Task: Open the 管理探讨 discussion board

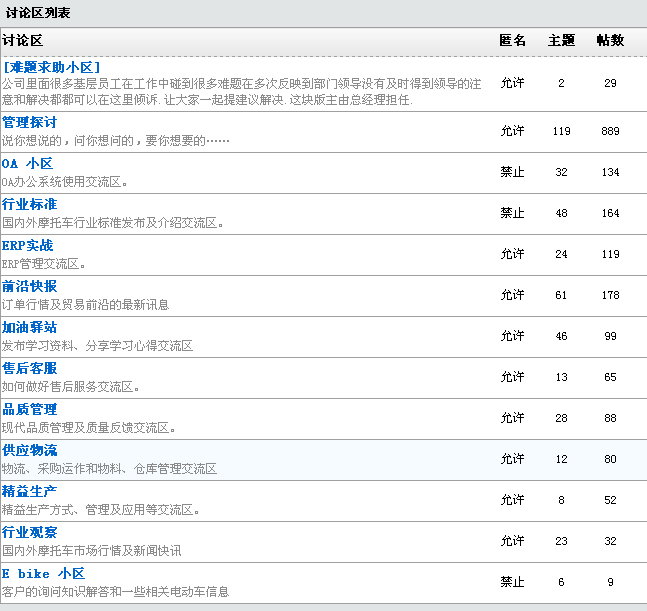Action: pos(29,122)
